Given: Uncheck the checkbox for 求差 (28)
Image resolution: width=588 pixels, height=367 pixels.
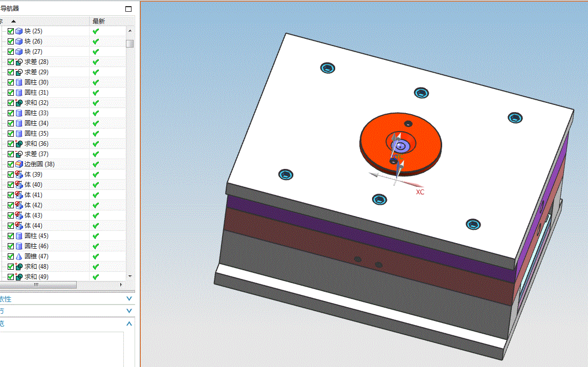Looking at the screenshot, I should pos(11,62).
